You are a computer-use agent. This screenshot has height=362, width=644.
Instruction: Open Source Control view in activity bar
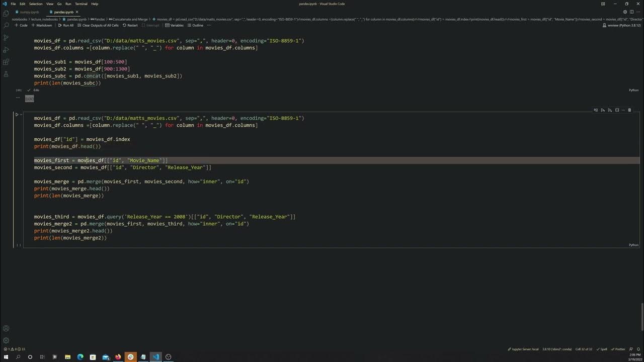point(6,38)
